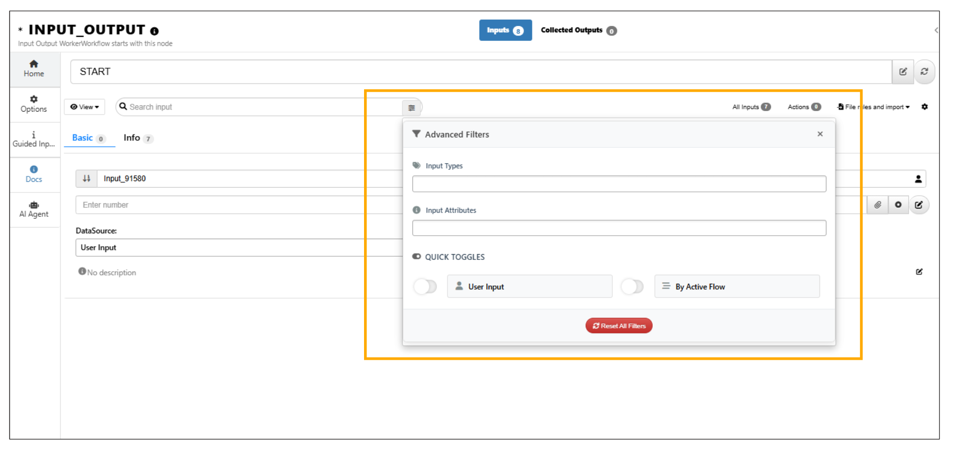This screenshot has width=980, height=472.
Task: Click the refresh icon next to START
Action: pos(924,72)
